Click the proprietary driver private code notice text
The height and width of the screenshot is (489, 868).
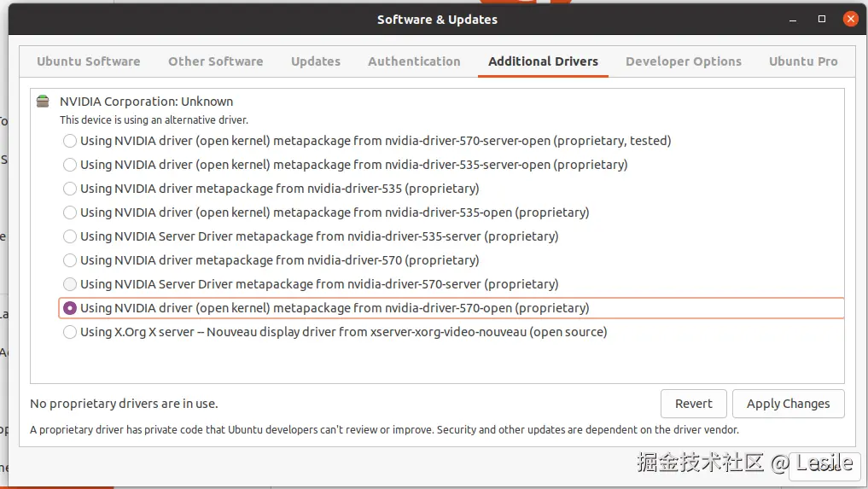(384, 430)
